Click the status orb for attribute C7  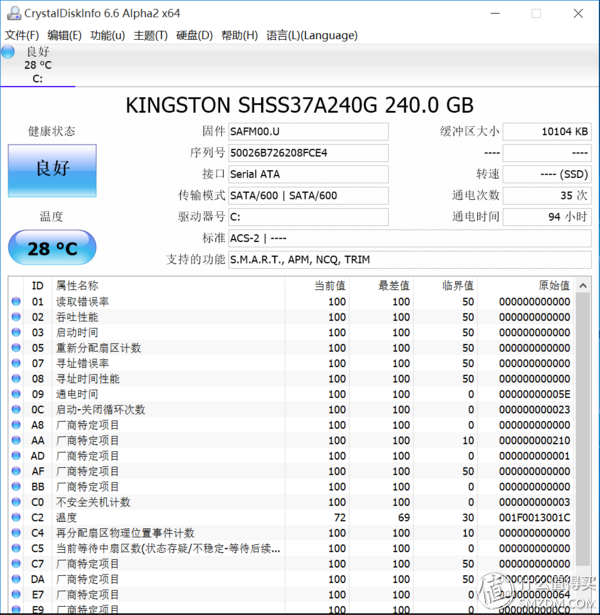[16, 564]
